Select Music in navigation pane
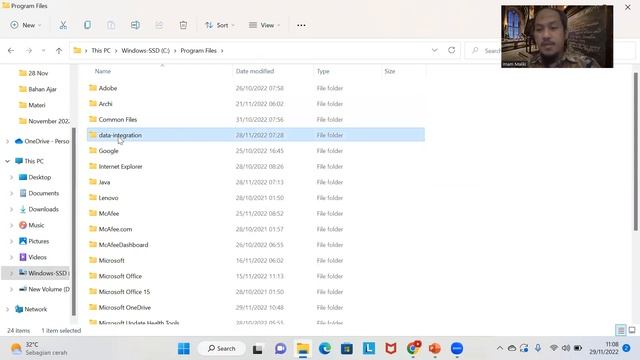This screenshot has width=640, height=360. tap(36, 225)
